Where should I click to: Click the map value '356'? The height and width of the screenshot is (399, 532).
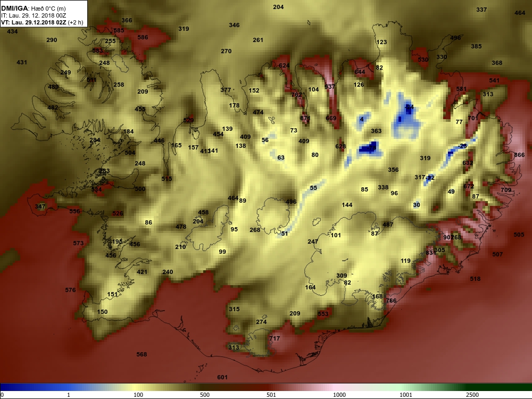[393, 170]
